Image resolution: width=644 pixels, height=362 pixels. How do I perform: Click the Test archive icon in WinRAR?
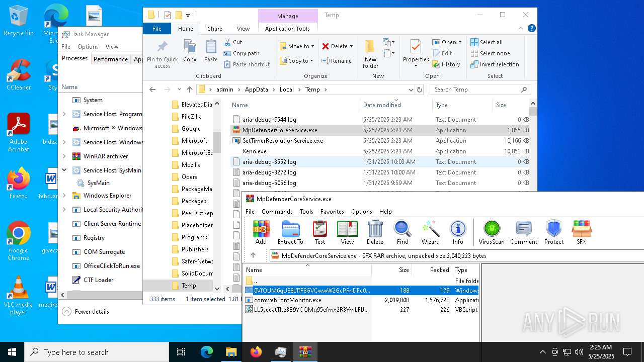pyautogui.click(x=320, y=233)
